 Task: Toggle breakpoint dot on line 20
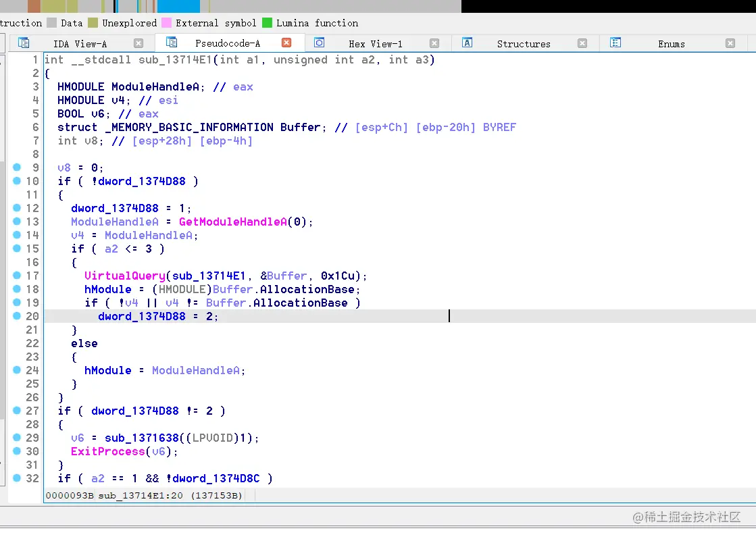17,316
